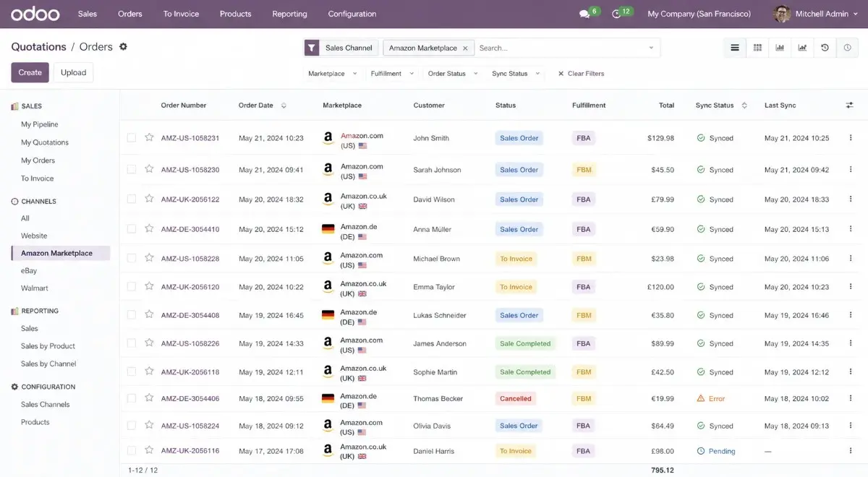The image size is (868, 477).
Task: Click the Cancelled status badge
Action: click(516, 398)
